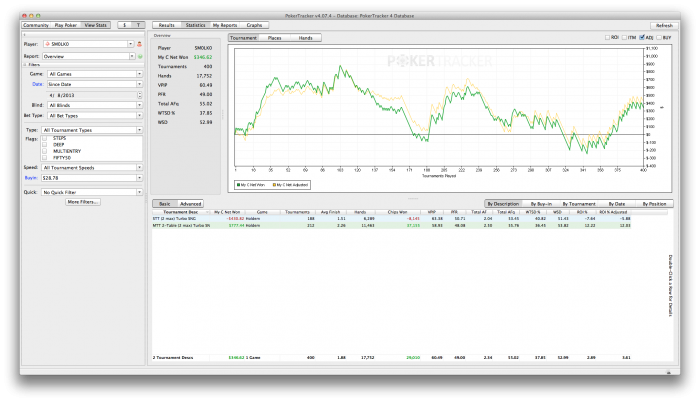Switch to tournament mode (T)
The width and height of the screenshot is (700, 402).
[x=138, y=25]
